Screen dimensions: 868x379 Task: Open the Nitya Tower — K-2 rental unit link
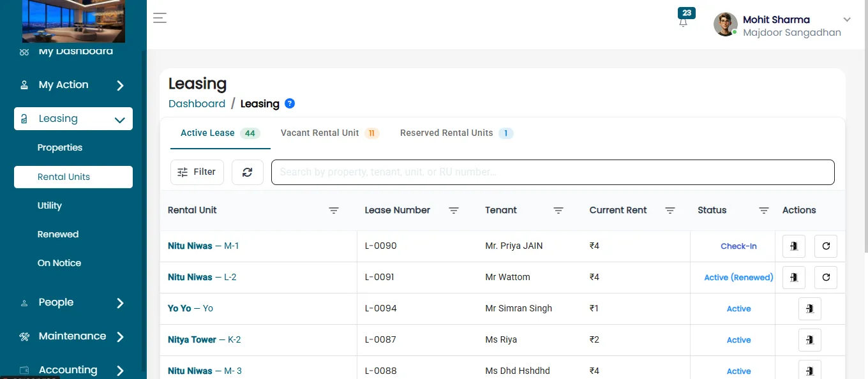point(204,339)
